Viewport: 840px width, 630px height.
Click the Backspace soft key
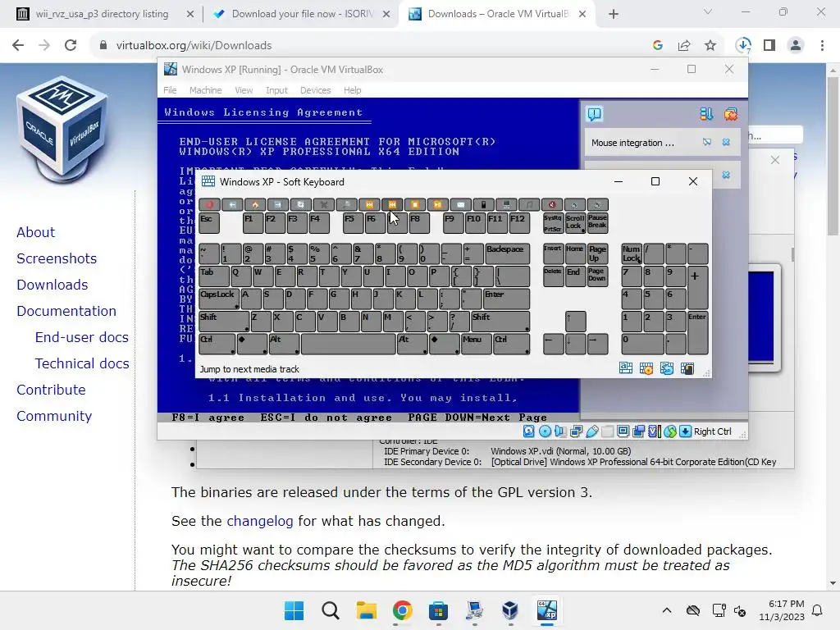point(507,254)
